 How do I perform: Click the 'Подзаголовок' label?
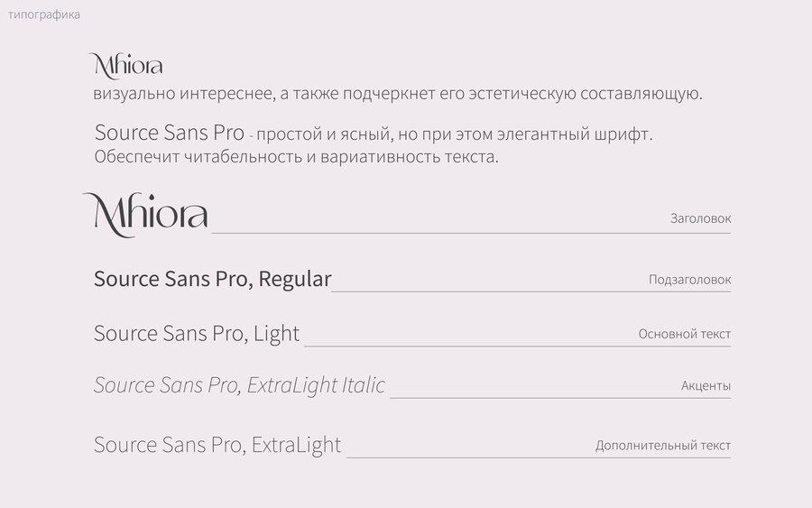tap(689, 280)
